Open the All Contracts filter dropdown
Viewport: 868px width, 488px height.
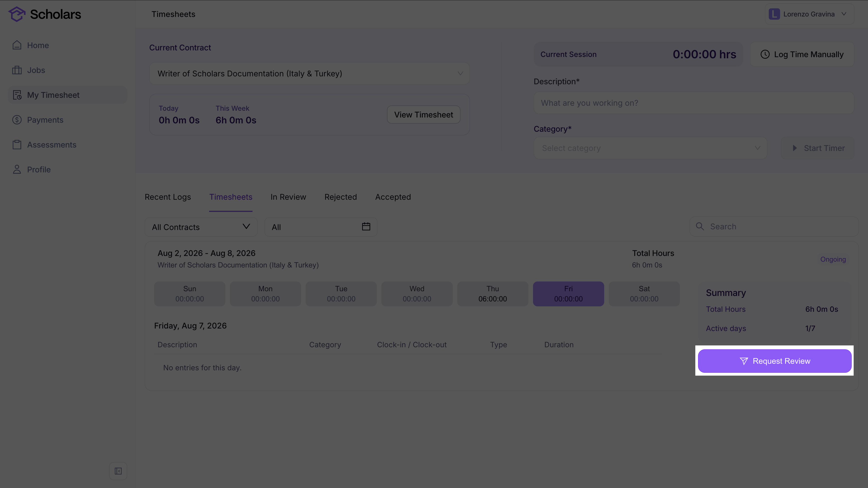click(x=201, y=227)
